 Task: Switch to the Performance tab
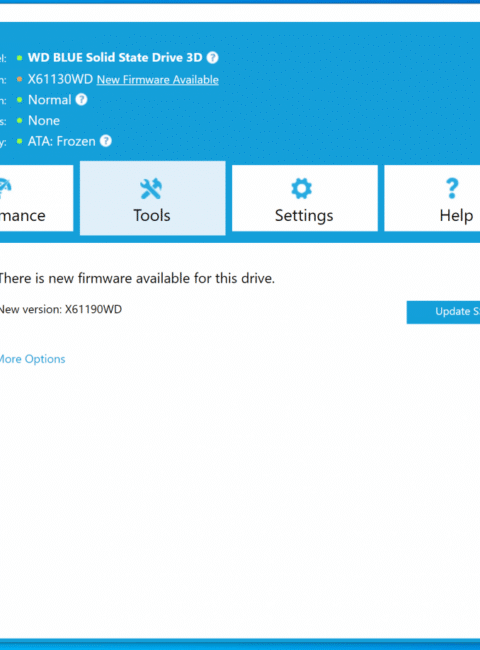tap(36, 198)
